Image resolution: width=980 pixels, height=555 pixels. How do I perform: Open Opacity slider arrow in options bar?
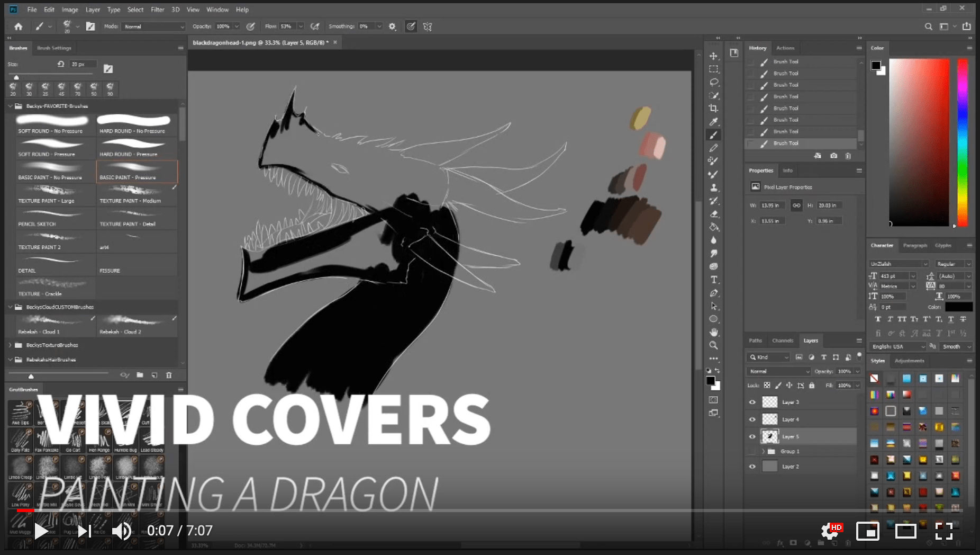tap(237, 26)
